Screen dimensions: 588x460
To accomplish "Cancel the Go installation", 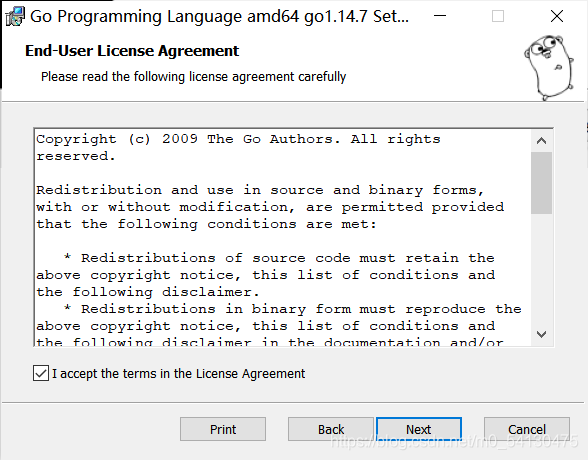I will coord(527,429).
